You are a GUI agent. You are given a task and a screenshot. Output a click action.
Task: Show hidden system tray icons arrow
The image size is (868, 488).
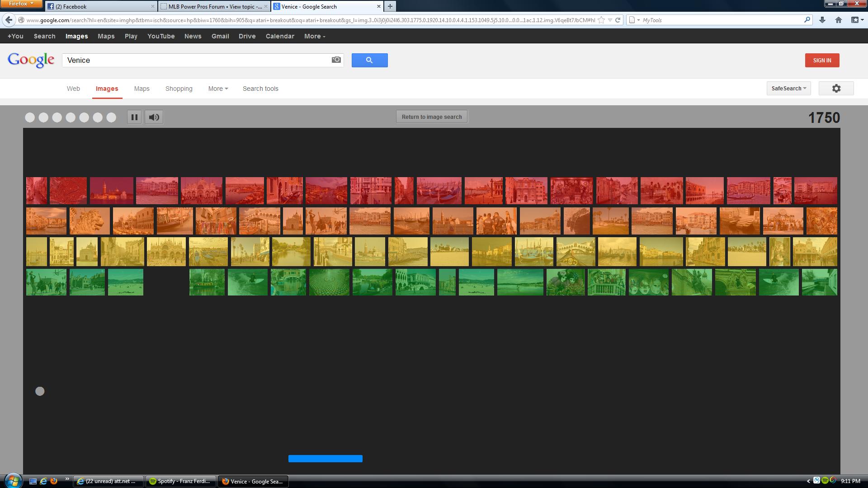[x=808, y=481]
